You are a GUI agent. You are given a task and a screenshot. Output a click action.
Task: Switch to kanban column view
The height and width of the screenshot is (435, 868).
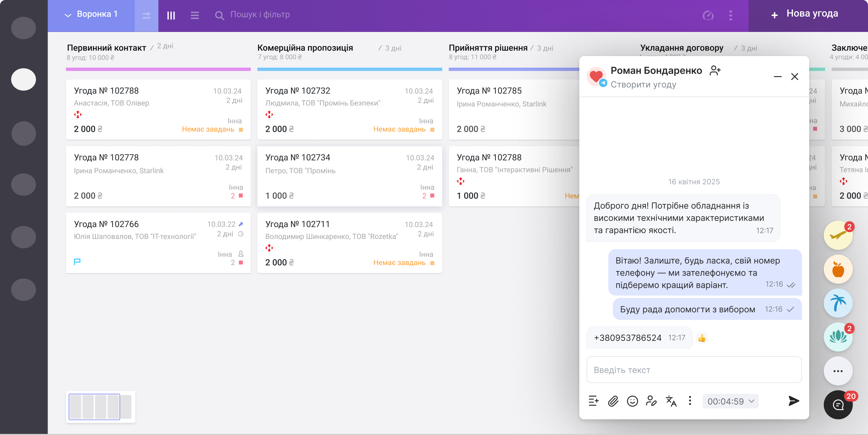click(x=171, y=16)
